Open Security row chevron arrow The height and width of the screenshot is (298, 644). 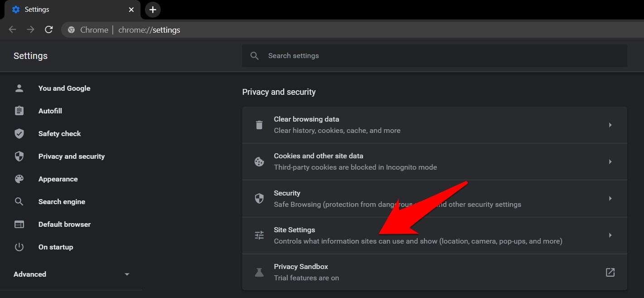[610, 198]
